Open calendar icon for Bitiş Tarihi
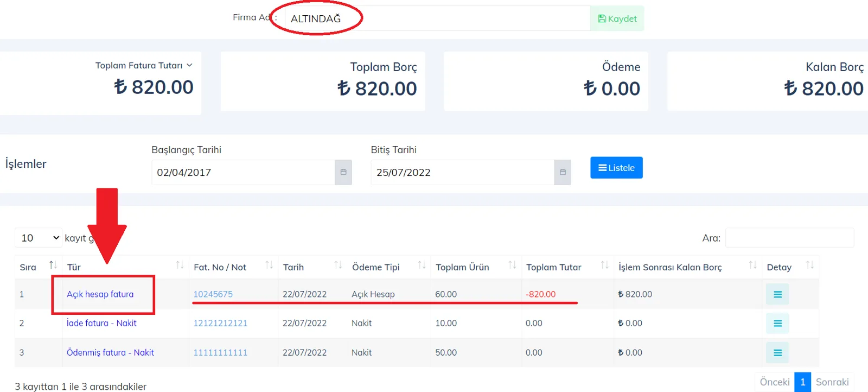This screenshot has width=868, height=392. click(x=563, y=172)
